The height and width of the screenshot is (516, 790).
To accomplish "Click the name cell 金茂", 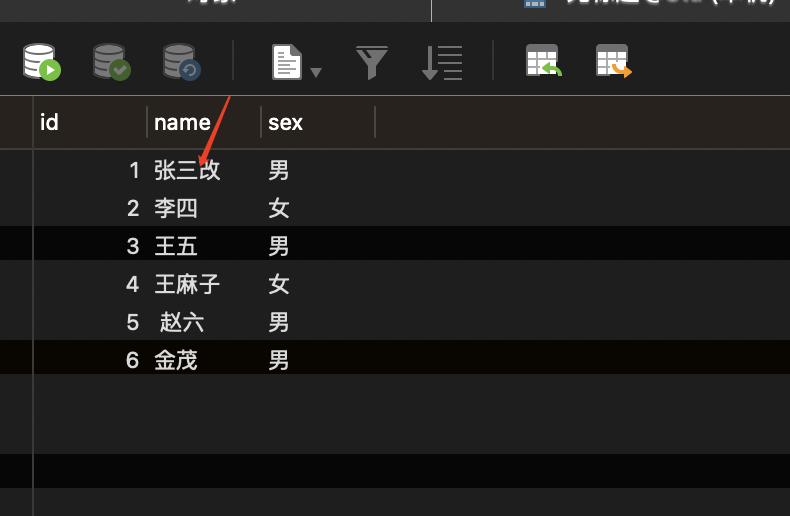I will (x=176, y=360).
